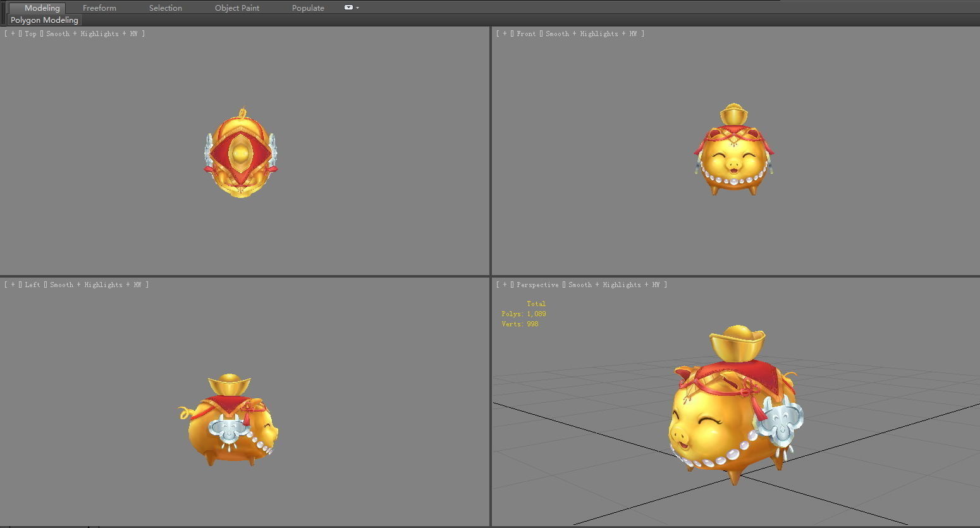Screen dimensions: 980x528
Task: Open the Front viewport plus menu
Action: 505,34
